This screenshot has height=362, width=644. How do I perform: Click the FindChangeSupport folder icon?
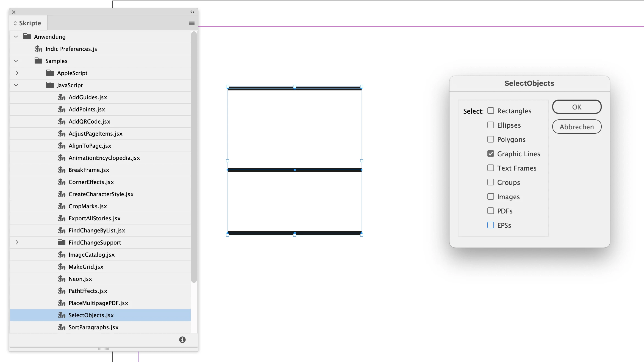(x=62, y=242)
